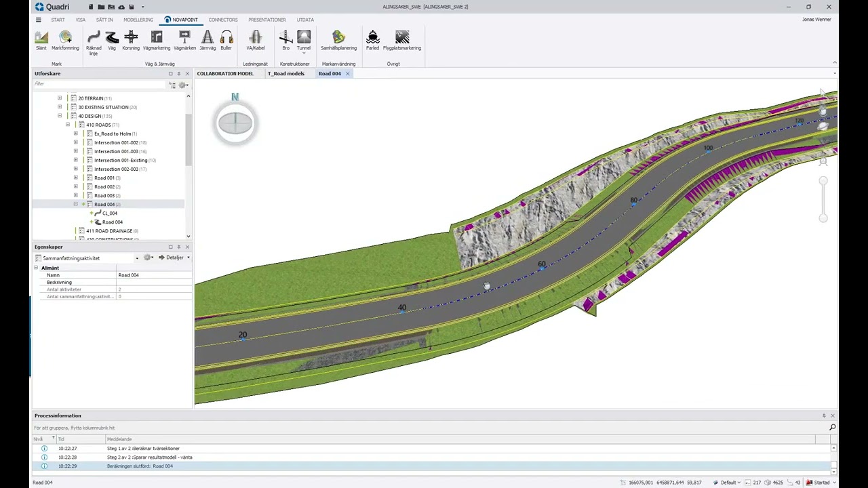The image size is (868, 488).
Task: Select CL_004 in the explorer tree
Action: point(109,213)
